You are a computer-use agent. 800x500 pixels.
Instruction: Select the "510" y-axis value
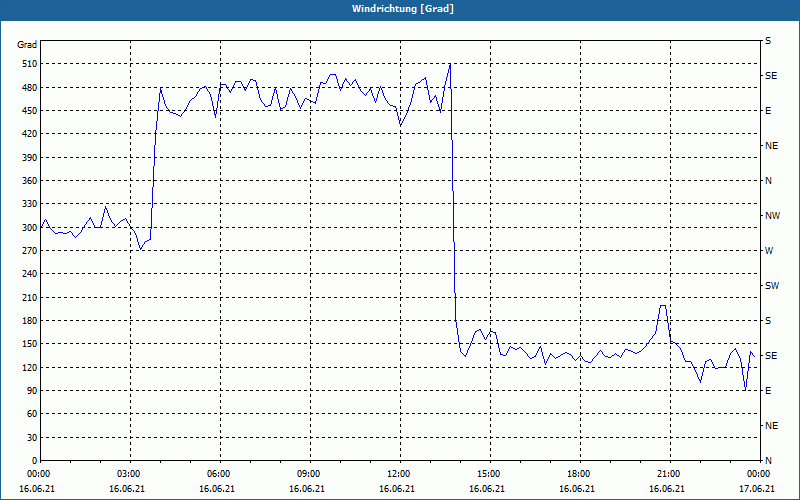point(30,64)
